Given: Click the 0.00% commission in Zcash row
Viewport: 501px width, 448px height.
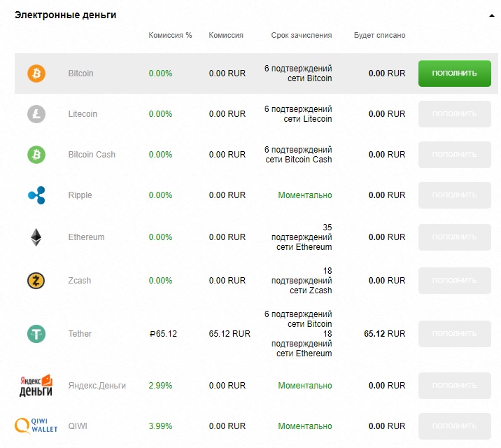Looking at the screenshot, I should tap(160, 281).
